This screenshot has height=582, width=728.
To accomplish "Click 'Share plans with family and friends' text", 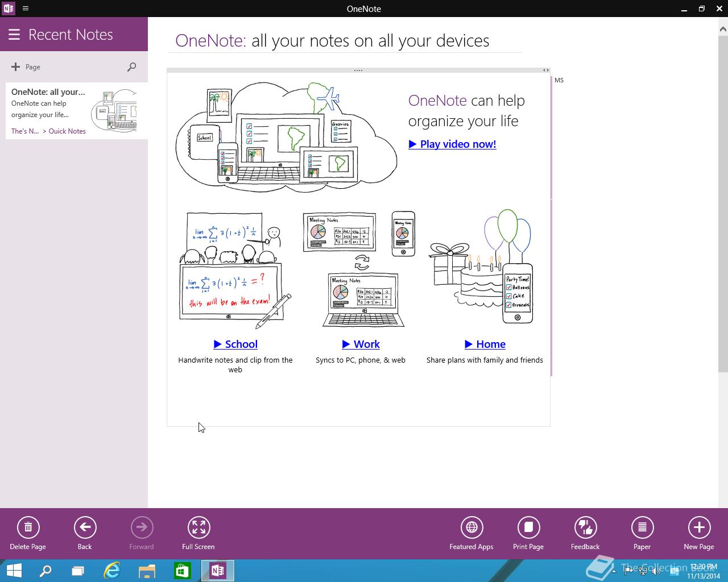I will (x=485, y=360).
